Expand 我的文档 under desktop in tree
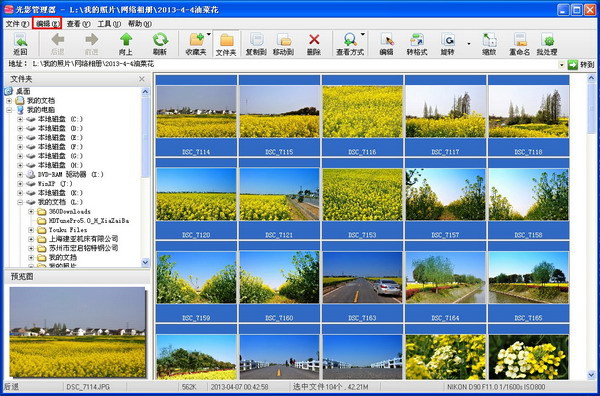The height and width of the screenshot is (396, 600). click(9, 101)
